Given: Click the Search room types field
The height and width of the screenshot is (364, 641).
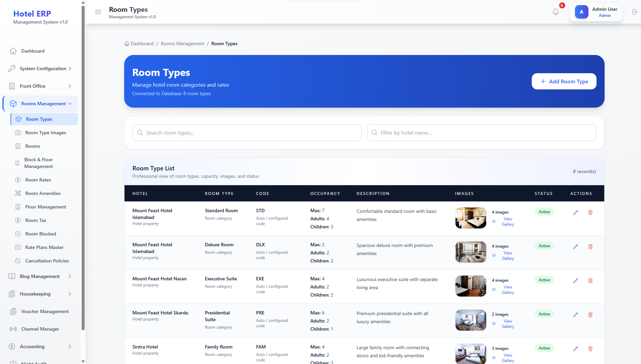Looking at the screenshot, I should [247, 133].
